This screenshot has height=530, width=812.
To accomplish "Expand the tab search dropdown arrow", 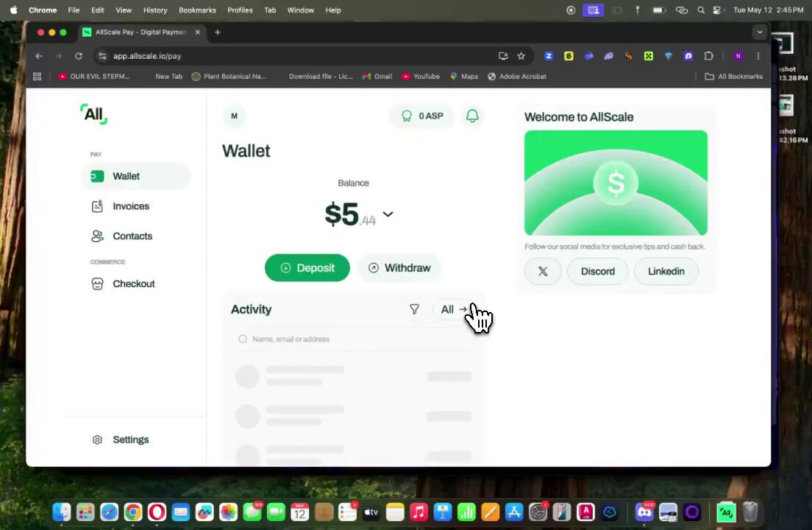I will coord(759,32).
